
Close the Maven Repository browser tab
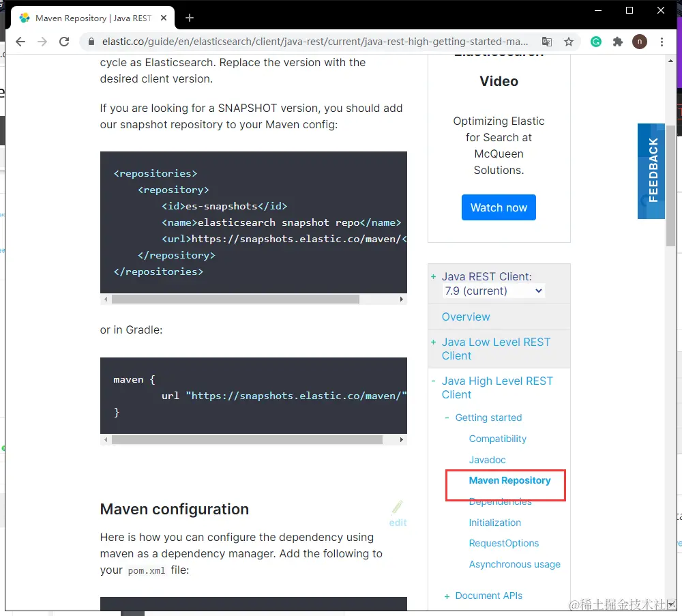coord(164,18)
